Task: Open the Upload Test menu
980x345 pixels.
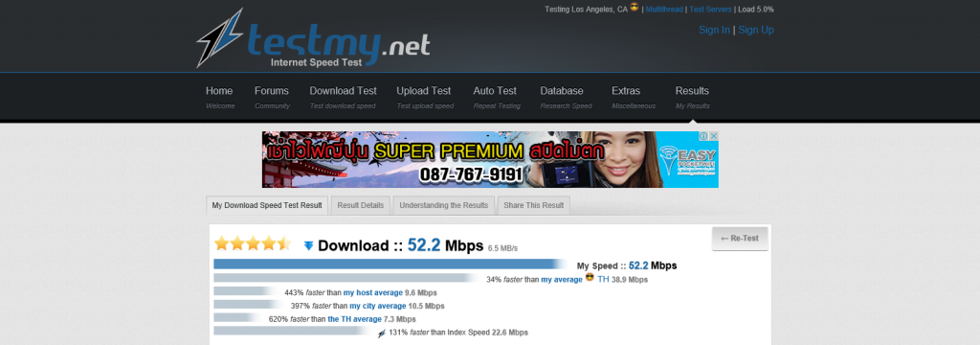Action: (424, 97)
